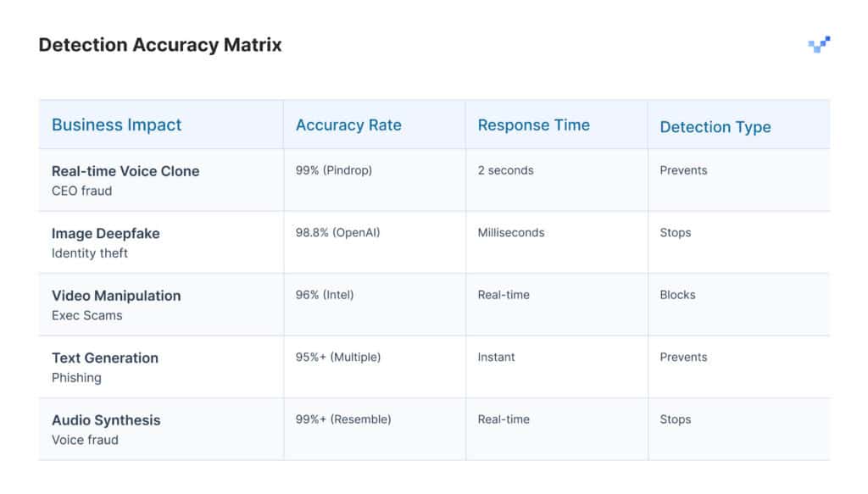
Task: Select the 96% (Intel) accuracy cell
Action: coord(325,295)
